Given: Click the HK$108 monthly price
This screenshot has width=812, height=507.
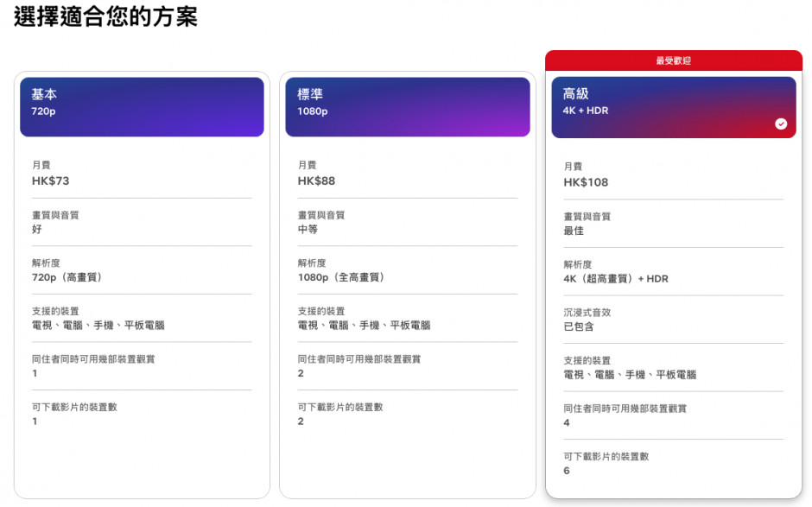Looking at the screenshot, I should (586, 182).
